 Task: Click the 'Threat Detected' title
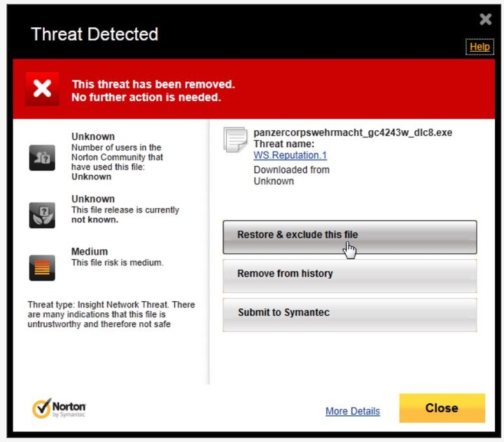(94, 34)
